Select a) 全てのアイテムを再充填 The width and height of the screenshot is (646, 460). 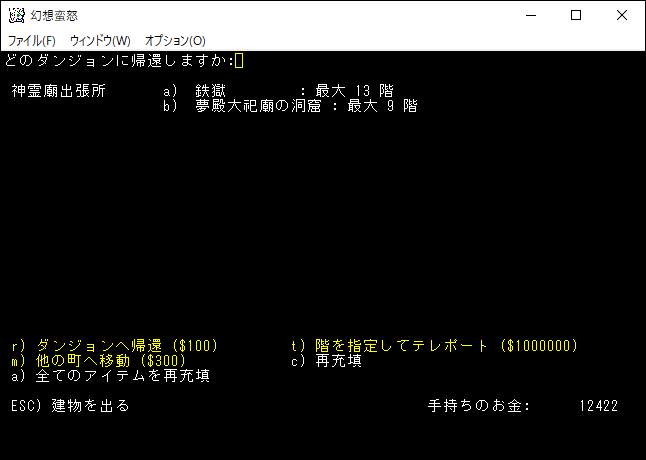click(110, 376)
